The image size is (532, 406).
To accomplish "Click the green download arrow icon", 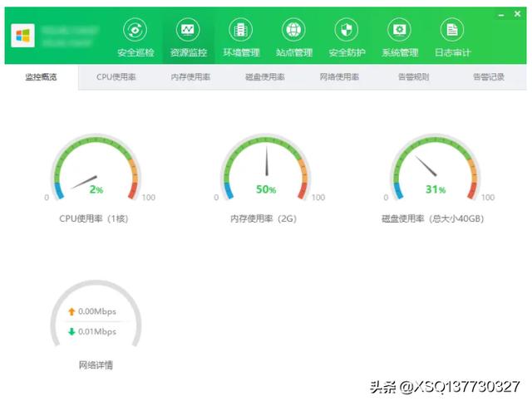I will coord(71,331).
